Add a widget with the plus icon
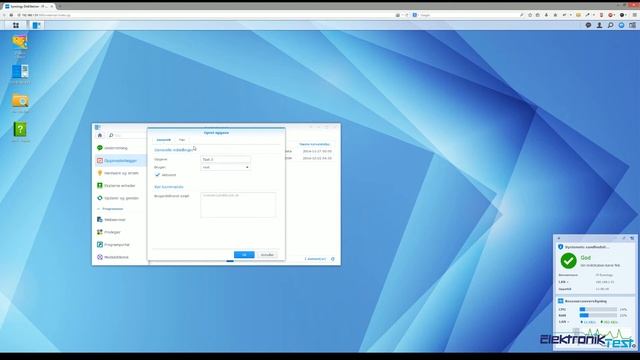 coord(559,238)
